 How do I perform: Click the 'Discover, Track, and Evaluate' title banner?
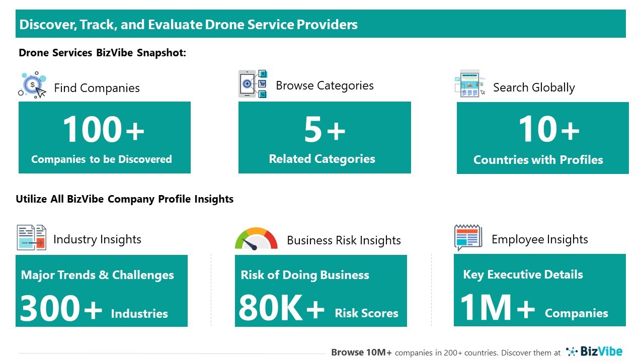coord(320,24)
